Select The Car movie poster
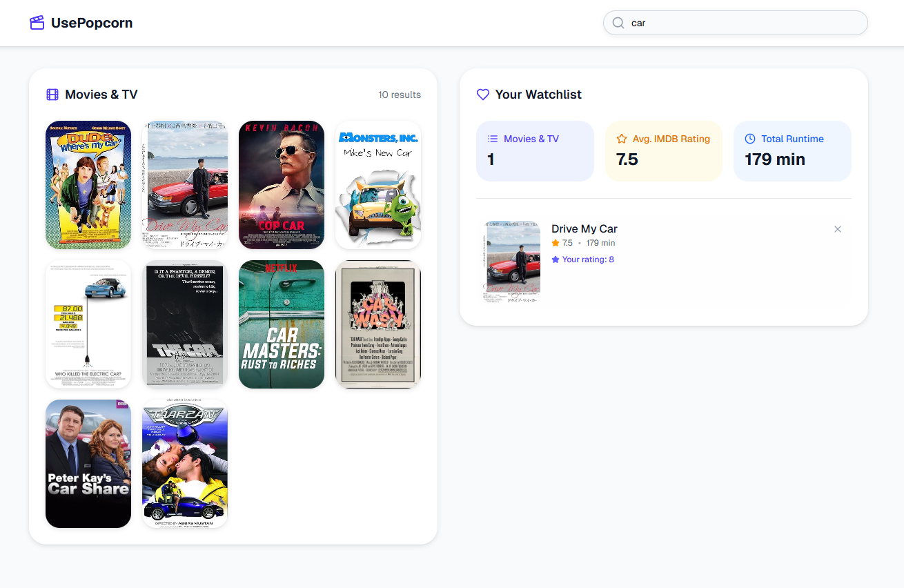 [x=185, y=324]
